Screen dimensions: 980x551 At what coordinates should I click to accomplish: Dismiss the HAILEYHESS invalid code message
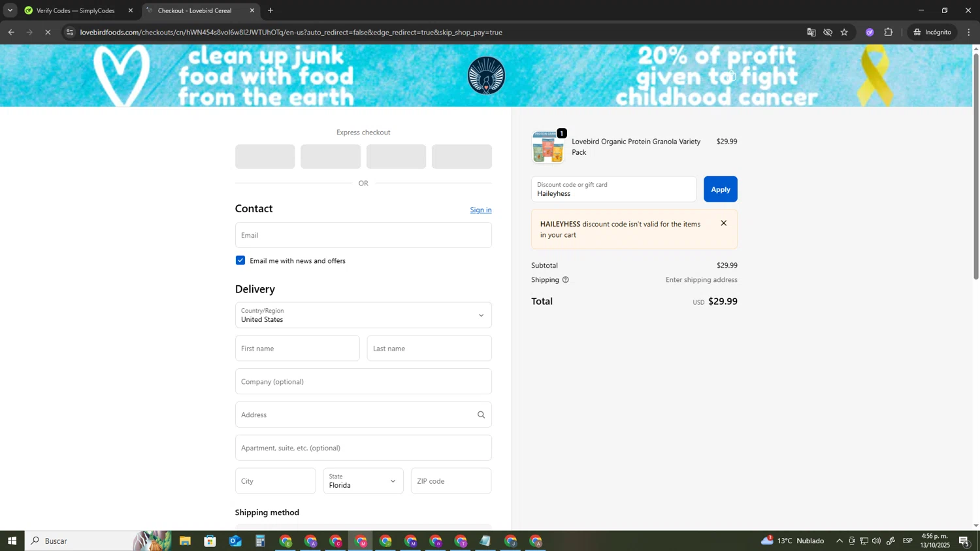click(x=723, y=223)
